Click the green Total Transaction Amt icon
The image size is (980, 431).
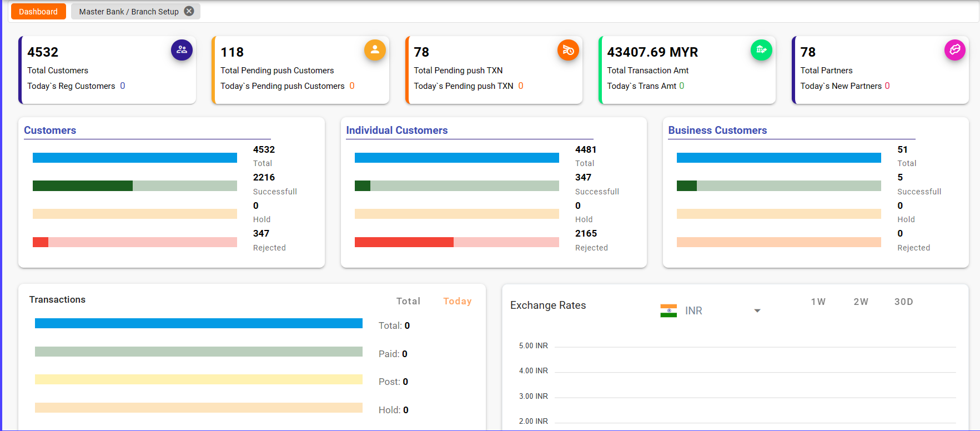[x=761, y=50]
